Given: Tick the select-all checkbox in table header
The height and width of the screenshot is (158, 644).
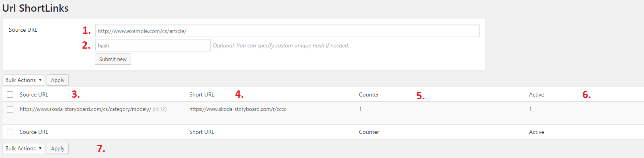Looking at the screenshot, I should (x=10, y=94).
